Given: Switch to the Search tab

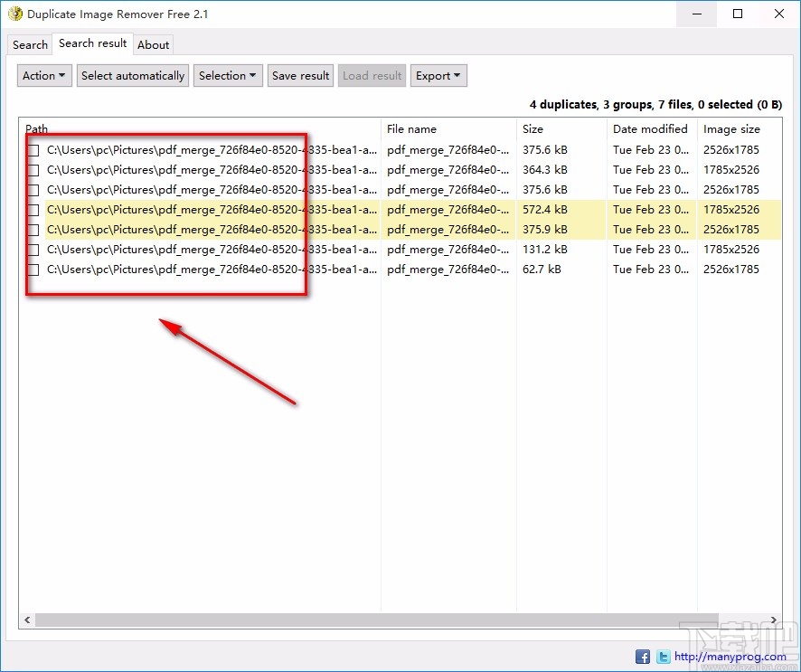Looking at the screenshot, I should tap(29, 44).
